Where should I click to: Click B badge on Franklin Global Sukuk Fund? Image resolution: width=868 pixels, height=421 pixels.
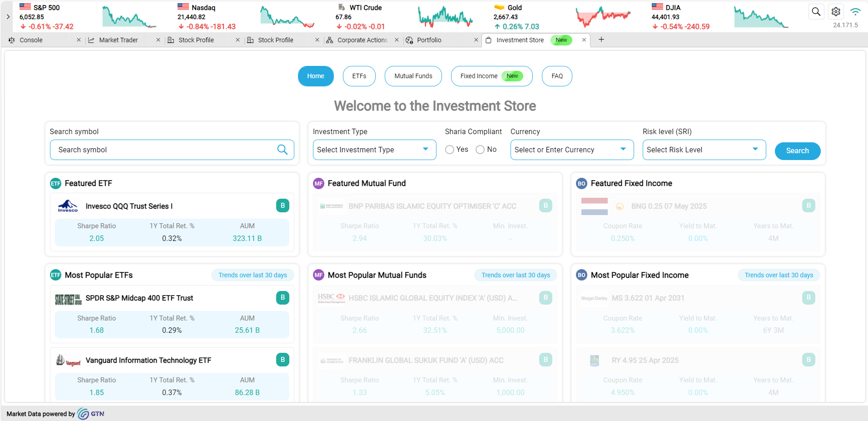pos(546,360)
